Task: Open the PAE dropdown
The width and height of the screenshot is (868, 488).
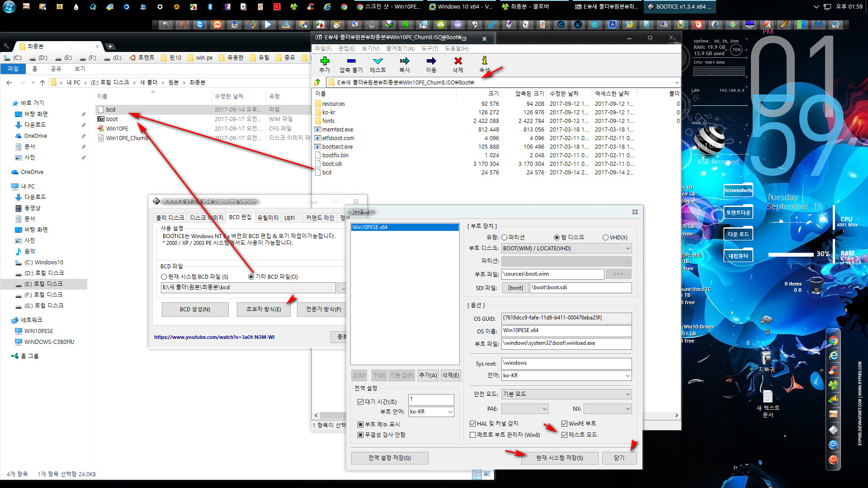Action: (x=525, y=409)
